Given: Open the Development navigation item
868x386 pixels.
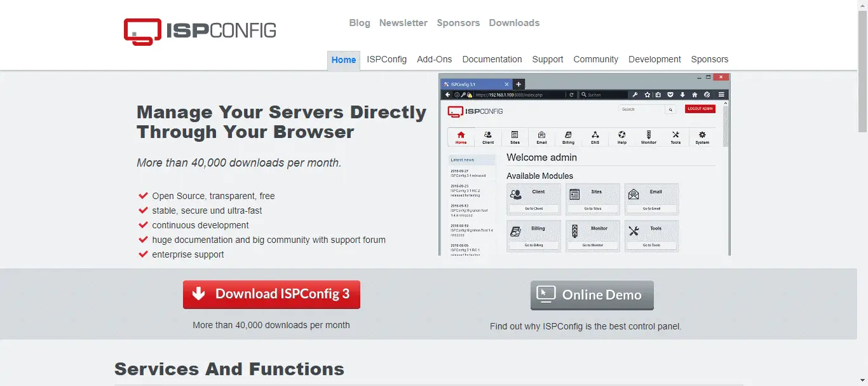Looking at the screenshot, I should 654,59.
